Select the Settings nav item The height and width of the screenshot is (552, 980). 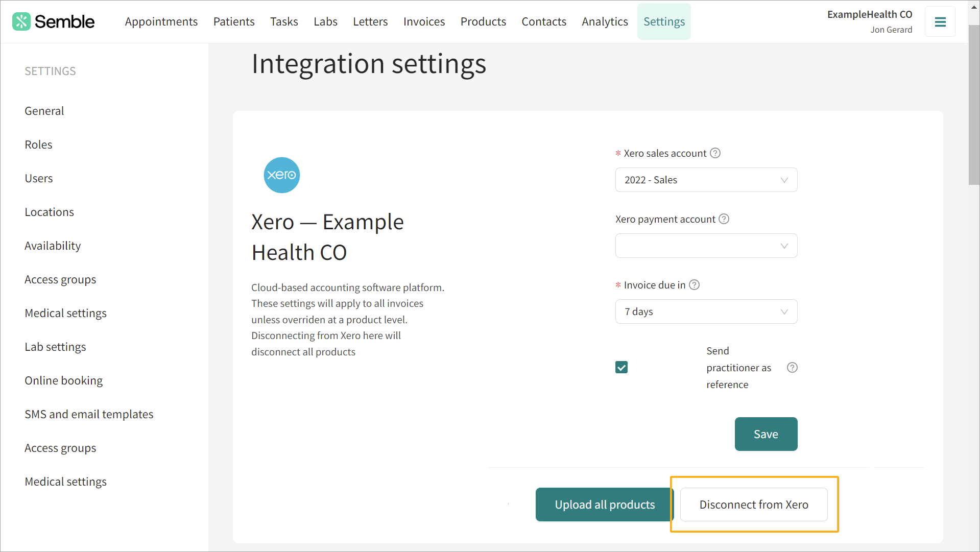click(x=664, y=21)
